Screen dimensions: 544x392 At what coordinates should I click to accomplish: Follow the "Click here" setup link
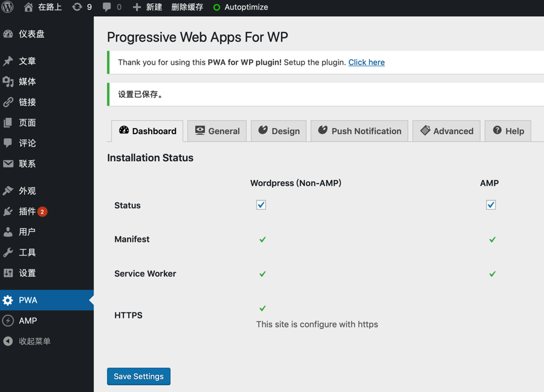click(x=366, y=62)
